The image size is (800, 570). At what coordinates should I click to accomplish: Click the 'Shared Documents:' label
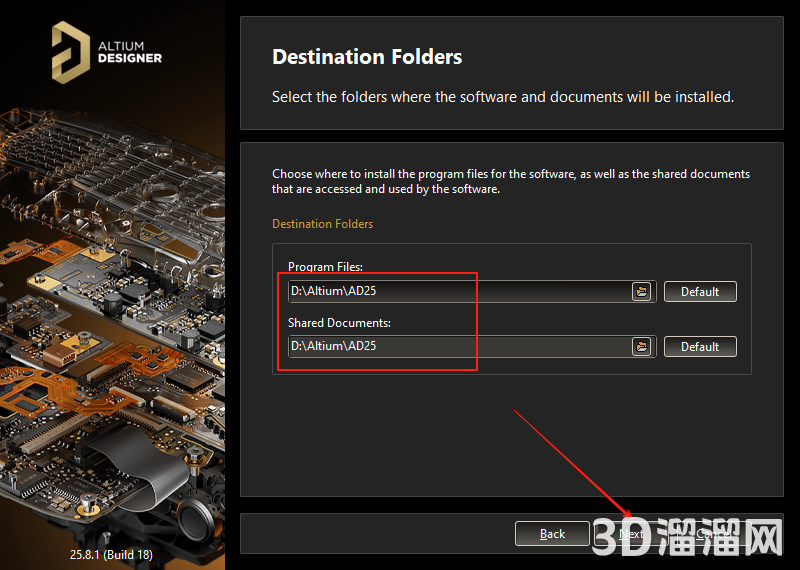[339, 323]
